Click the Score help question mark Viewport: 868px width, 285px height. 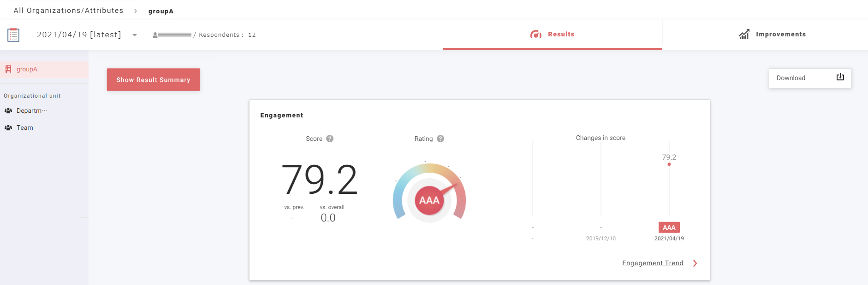(x=330, y=139)
